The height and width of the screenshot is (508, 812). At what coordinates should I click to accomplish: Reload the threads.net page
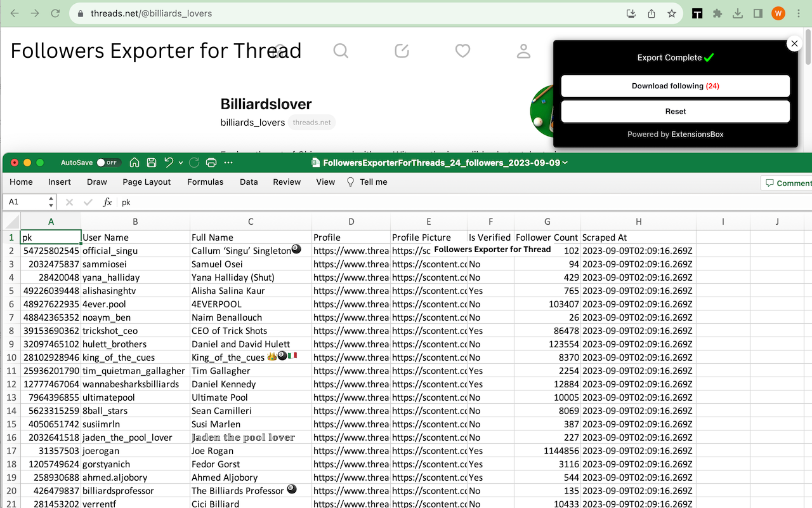pyautogui.click(x=55, y=13)
